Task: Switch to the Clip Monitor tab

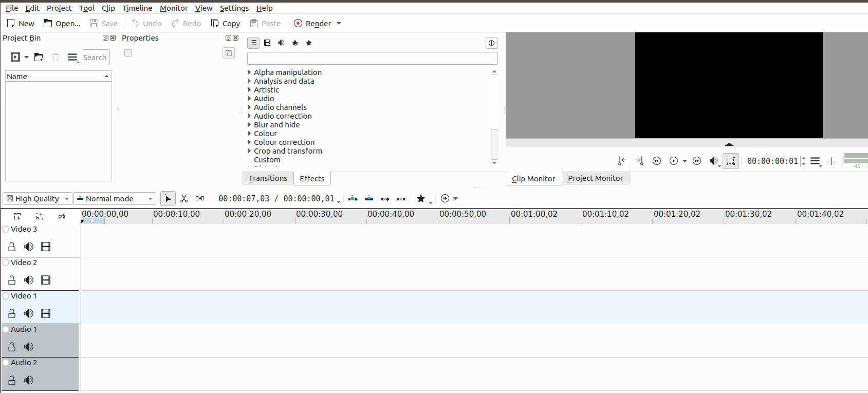Action: pos(533,179)
